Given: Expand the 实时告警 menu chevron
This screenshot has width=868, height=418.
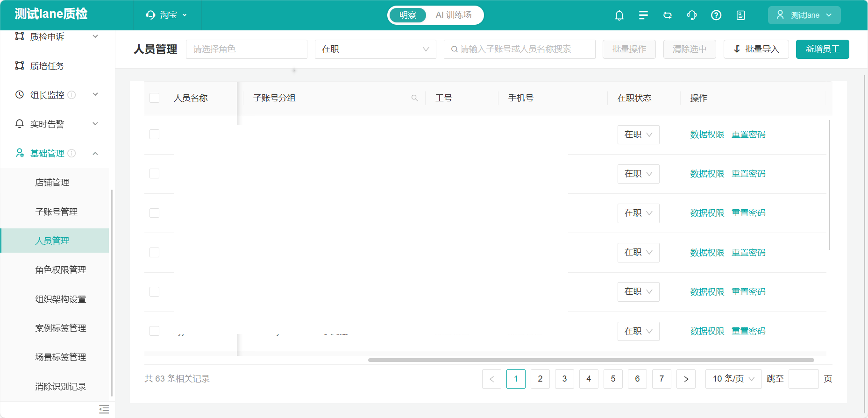Looking at the screenshot, I should click(95, 124).
